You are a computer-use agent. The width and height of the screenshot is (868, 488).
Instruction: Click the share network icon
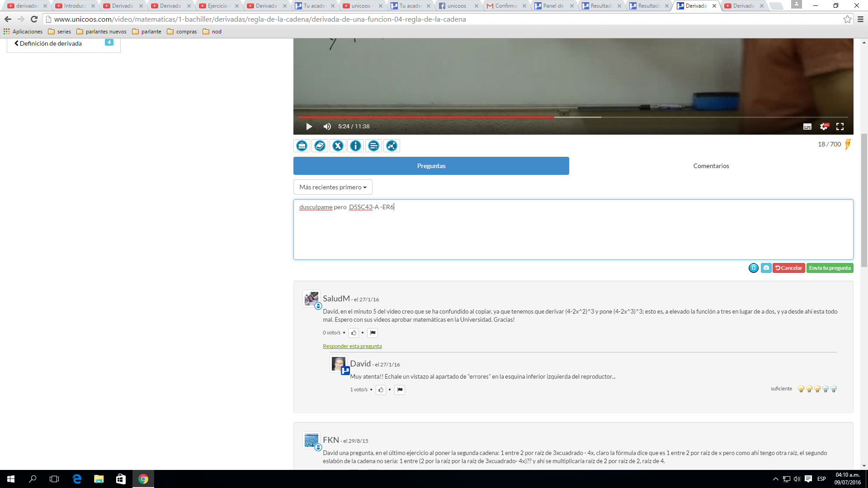click(x=392, y=145)
